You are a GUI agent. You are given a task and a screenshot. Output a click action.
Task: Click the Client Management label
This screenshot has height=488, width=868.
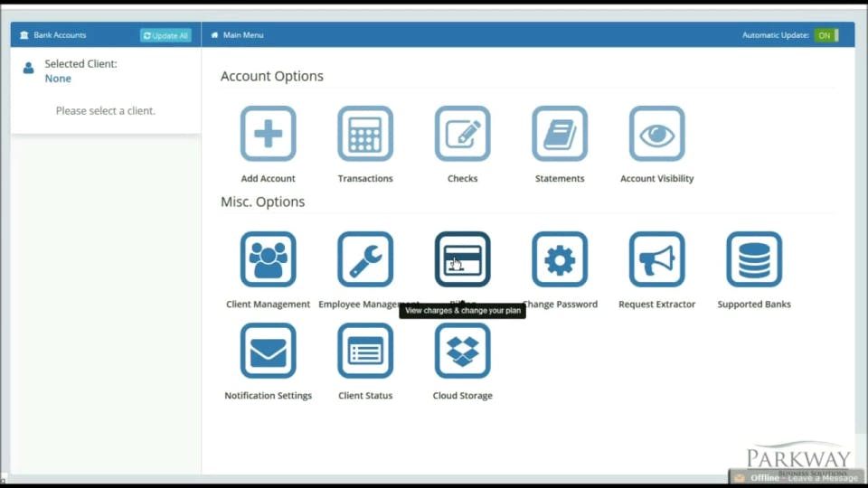268,304
